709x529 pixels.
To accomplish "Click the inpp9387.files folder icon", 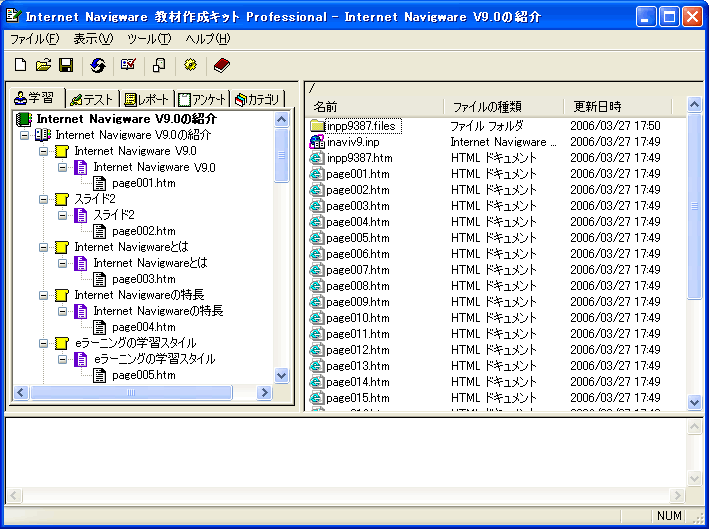I will [x=317, y=126].
